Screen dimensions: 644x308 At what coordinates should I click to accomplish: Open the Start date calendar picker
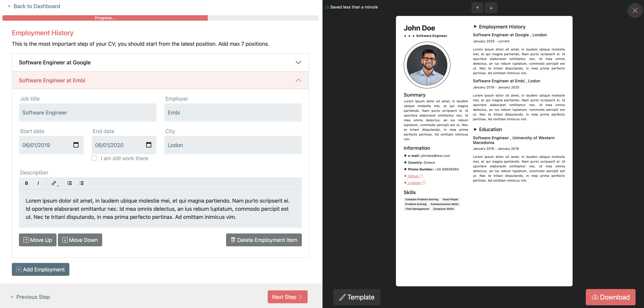pyautogui.click(x=76, y=145)
